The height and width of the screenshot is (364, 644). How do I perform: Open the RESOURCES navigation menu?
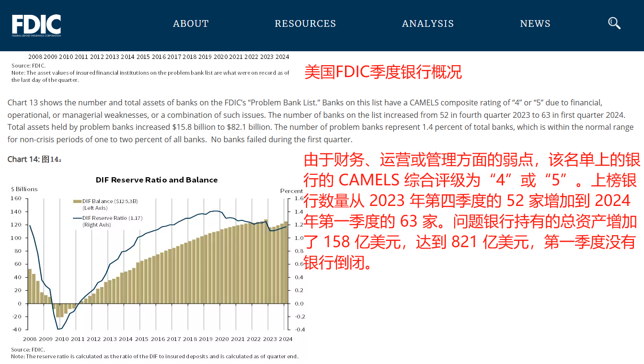click(x=305, y=23)
